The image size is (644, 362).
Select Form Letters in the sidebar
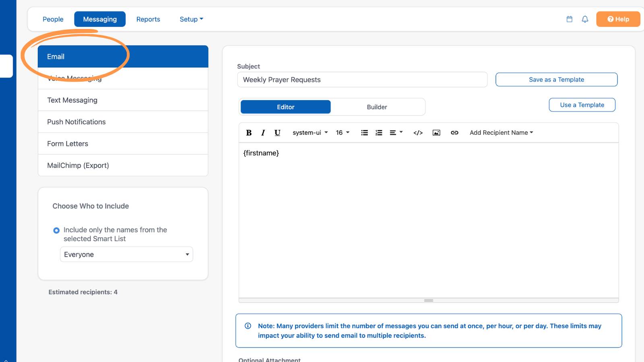tap(123, 144)
